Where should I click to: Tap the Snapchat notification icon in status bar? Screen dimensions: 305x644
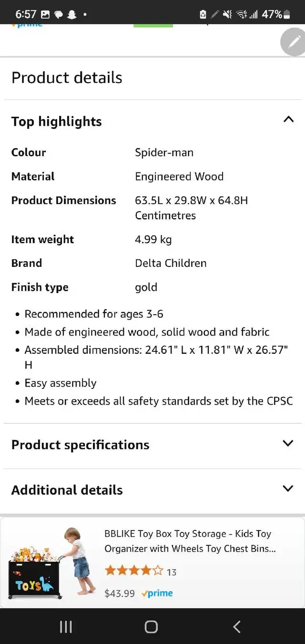[x=71, y=15]
